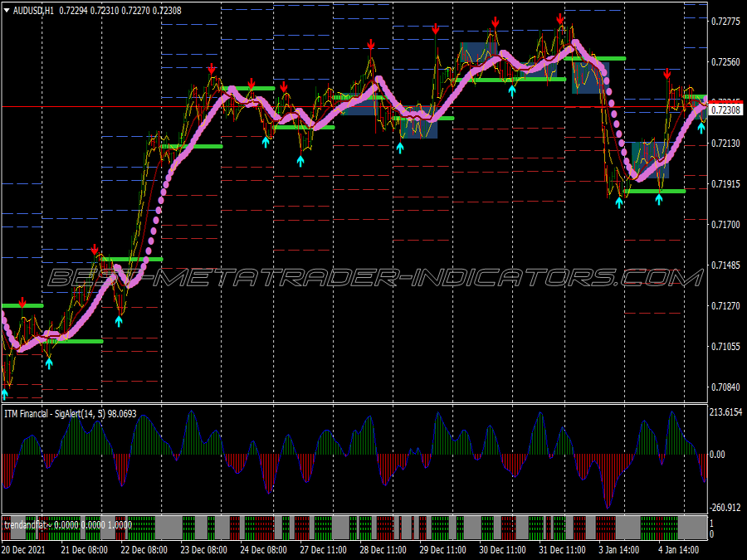Click the AUDUSD,H1 symbol title text

[x=33, y=11]
